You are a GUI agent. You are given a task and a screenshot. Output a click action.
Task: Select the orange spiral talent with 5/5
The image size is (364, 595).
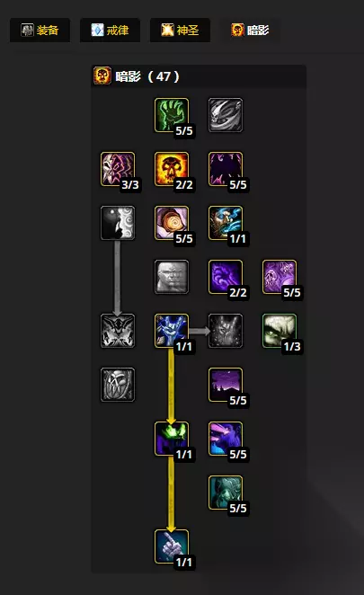tap(172, 223)
